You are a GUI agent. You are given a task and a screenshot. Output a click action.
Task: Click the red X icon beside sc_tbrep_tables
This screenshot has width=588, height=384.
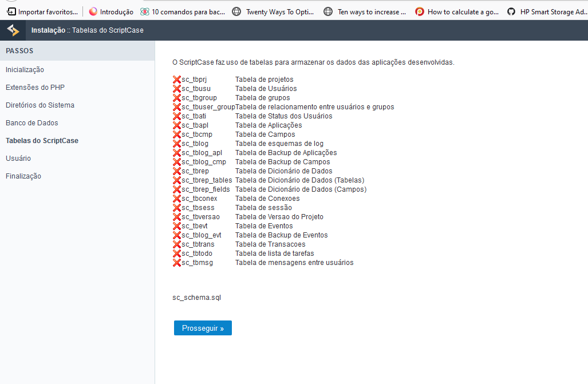(x=176, y=180)
